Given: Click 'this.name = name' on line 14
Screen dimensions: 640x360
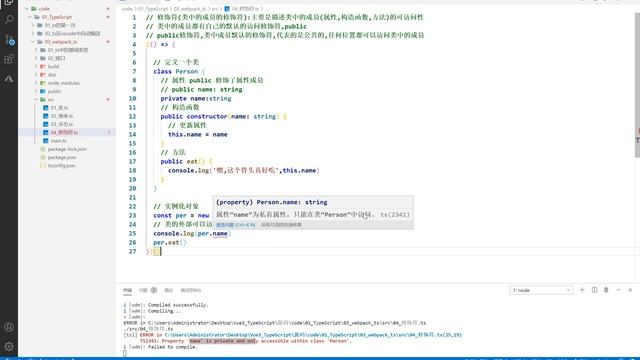Looking at the screenshot, I should 198,134.
